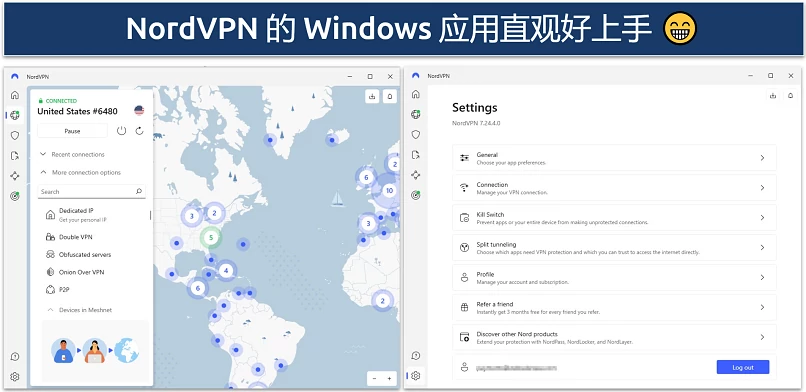The height and width of the screenshot is (392, 806).
Task: Open shield icon in Settings window sidebar
Action: 416,135
